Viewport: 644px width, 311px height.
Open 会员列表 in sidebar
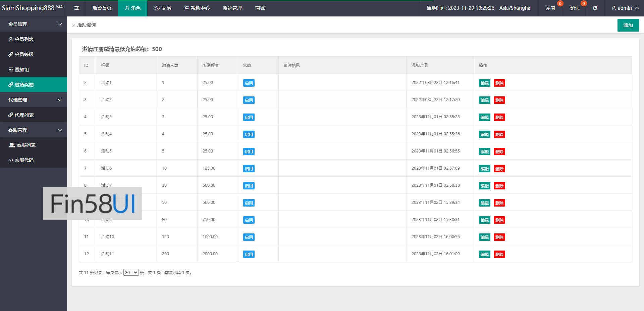(34, 39)
